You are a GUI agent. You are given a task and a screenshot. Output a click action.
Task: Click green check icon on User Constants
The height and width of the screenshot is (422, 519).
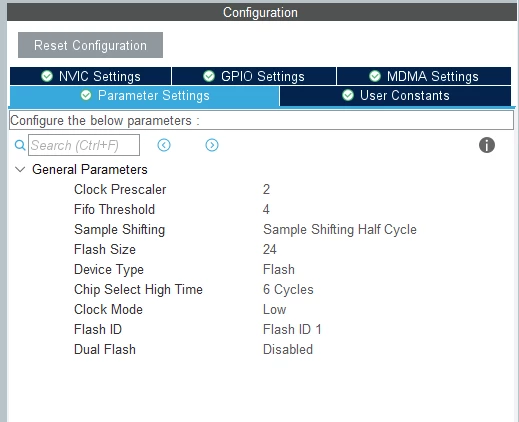[348, 96]
